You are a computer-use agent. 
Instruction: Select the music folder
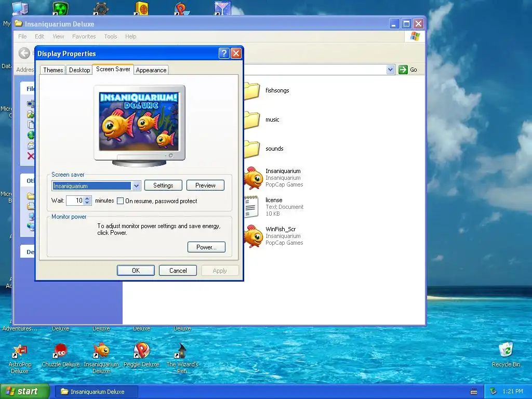click(252, 120)
